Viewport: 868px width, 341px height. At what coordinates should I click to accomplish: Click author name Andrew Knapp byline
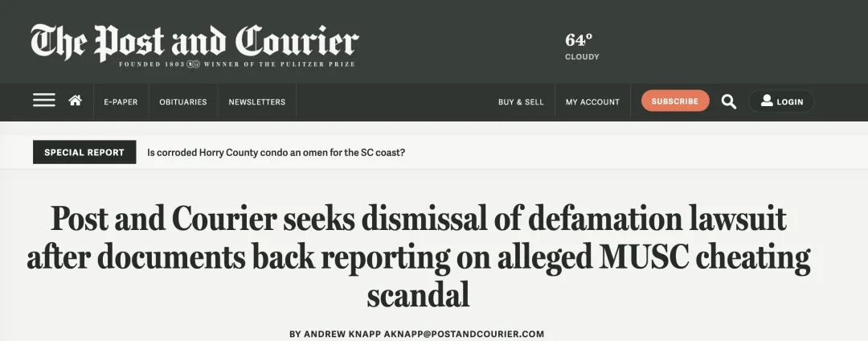(x=342, y=334)
